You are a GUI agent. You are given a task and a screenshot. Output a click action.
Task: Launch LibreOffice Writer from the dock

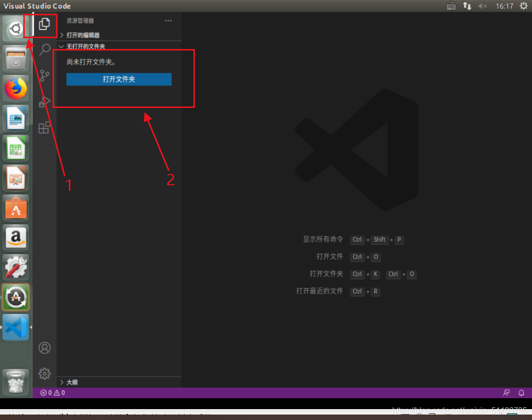15,118
